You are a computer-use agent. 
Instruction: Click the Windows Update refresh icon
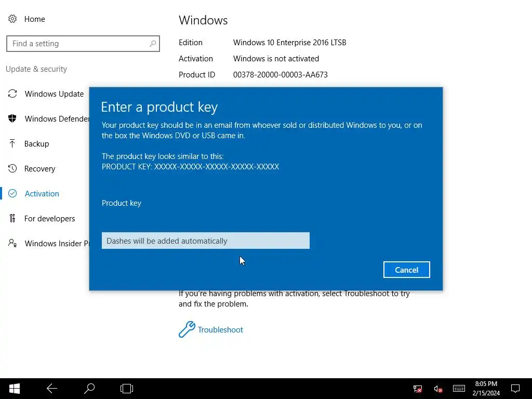(x=12, y=94)
